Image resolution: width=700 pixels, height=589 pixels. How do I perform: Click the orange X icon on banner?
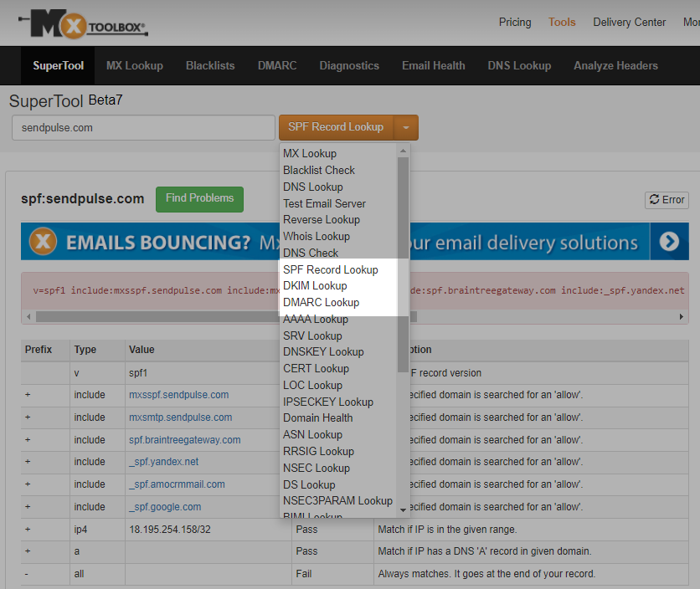point(43,242)
